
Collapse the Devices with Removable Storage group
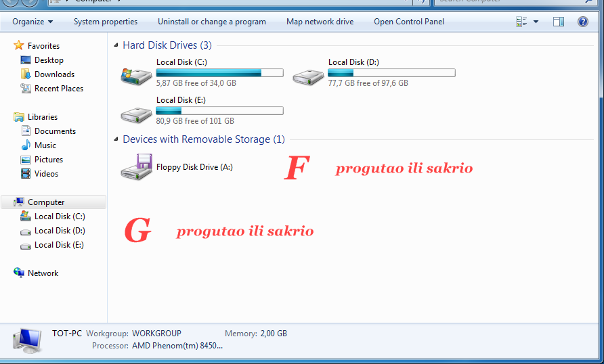pyautogui.click(x=116, y=139)
